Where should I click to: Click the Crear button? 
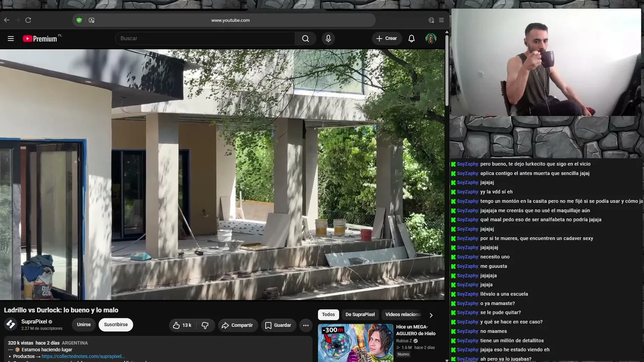pyautogui.click(x=386, y=39)
